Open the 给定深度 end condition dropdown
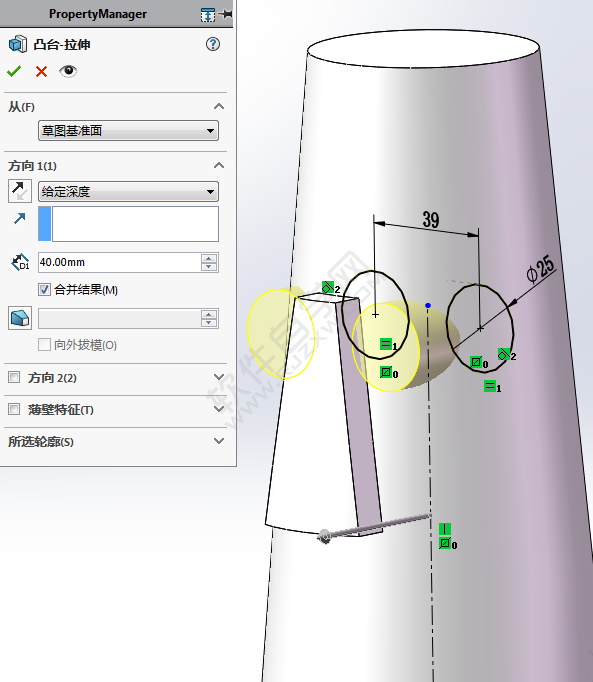 pyautogui.click(x=128, y=191)
